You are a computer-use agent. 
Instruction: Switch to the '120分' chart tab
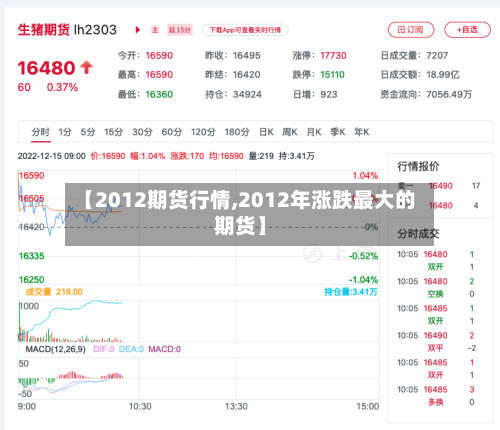coord(203,132)
